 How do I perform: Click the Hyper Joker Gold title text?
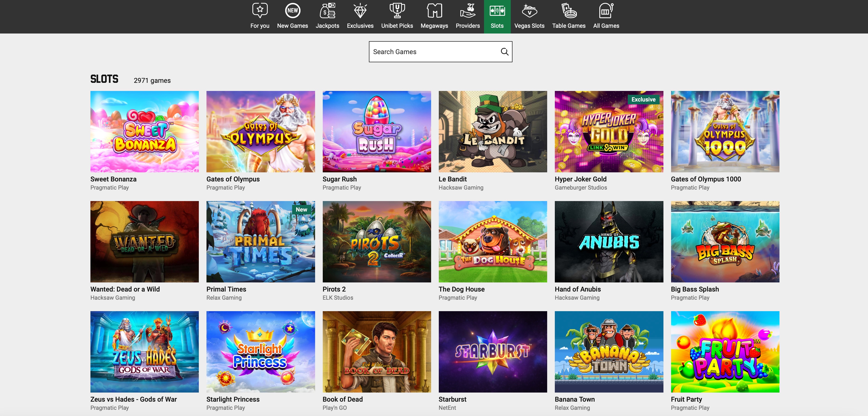pos(581,179)
